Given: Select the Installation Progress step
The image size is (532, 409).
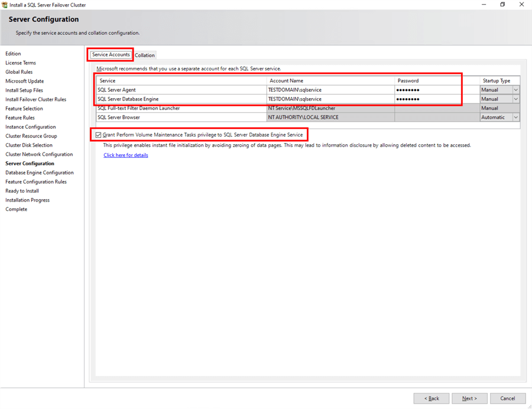Looking at the screenshot, I should (x=27, y=200).
